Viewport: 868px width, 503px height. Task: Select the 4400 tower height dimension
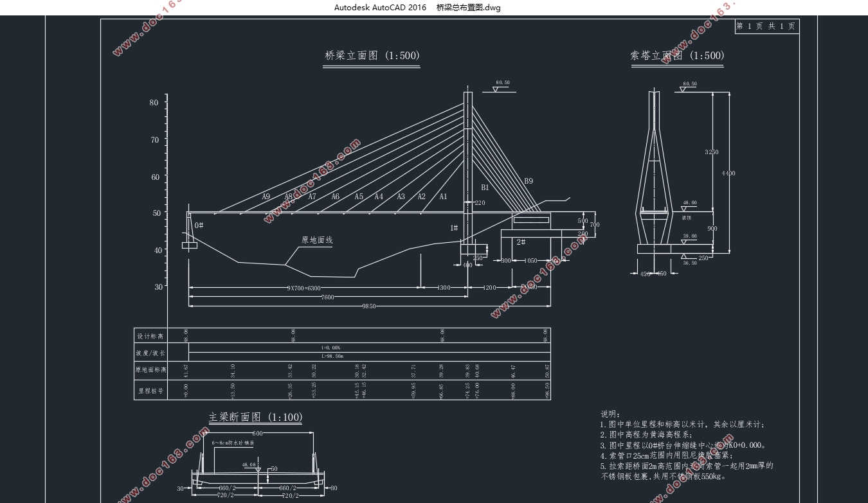click(728, 173)
